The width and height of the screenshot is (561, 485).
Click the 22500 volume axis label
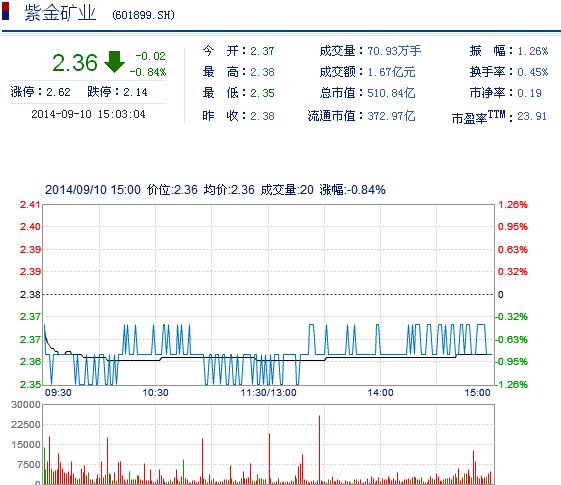point(26,425)
